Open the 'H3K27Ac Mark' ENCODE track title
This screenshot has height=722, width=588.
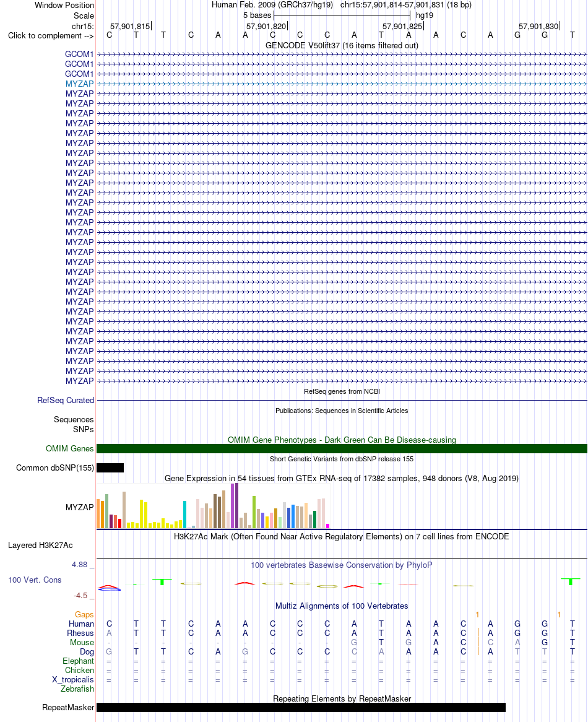click(x=342, y=536)
